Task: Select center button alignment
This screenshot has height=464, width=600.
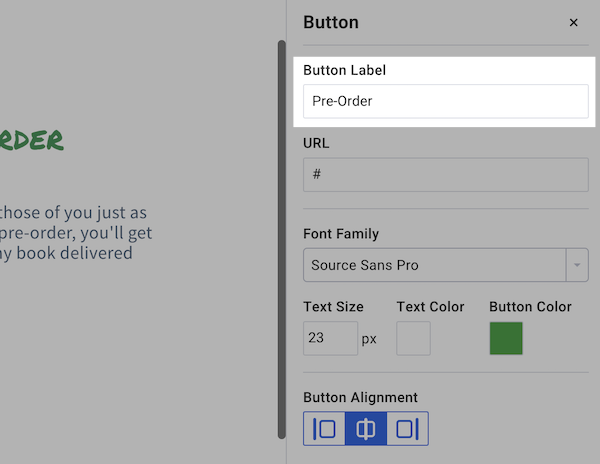Action: click(x=366, y=429)
